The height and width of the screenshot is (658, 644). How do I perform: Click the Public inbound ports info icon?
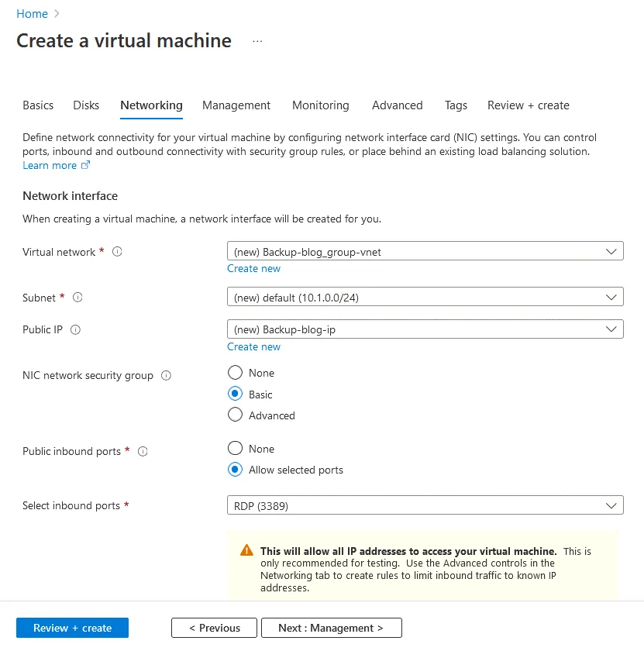[x=143, y=451]
